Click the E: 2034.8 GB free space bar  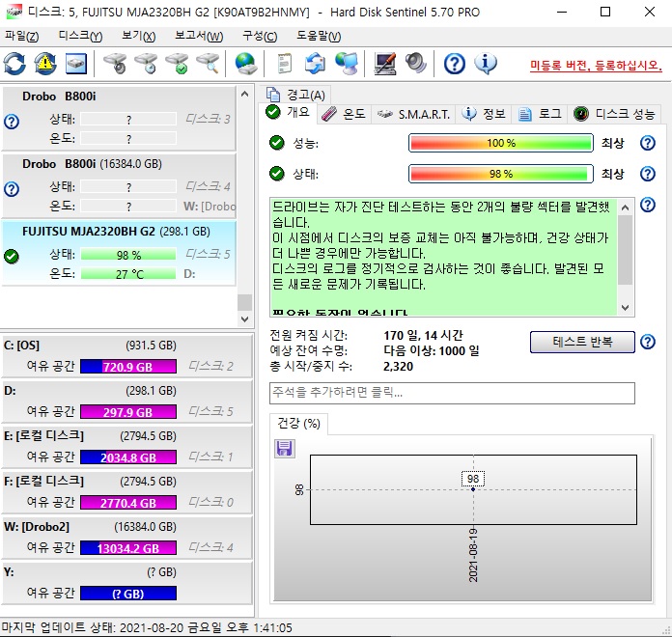(x=128, y=457)
